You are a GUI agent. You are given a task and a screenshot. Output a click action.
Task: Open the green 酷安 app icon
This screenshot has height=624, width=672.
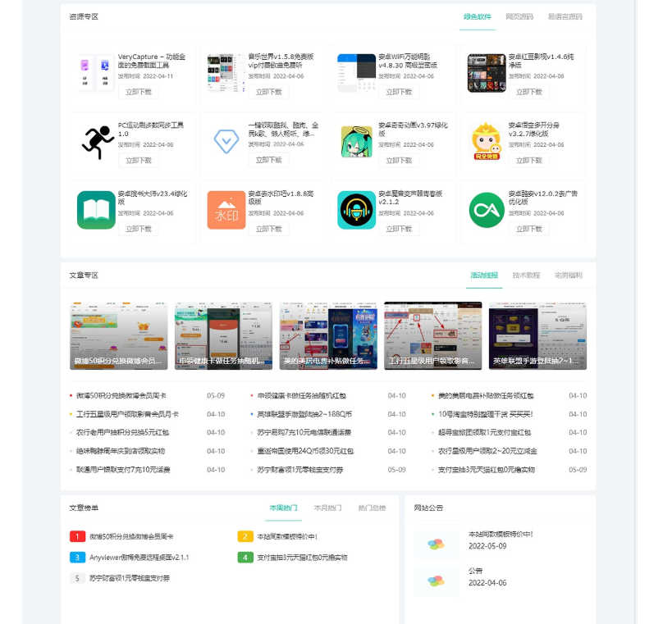click(487, 210)
